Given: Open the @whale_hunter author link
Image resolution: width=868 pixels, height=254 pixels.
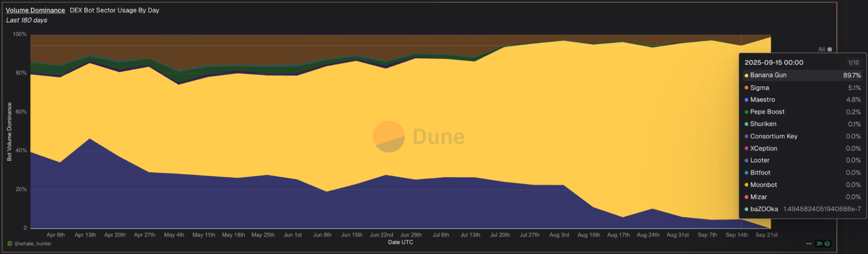Looking at the screenshot, I should (x=33, y=244).
